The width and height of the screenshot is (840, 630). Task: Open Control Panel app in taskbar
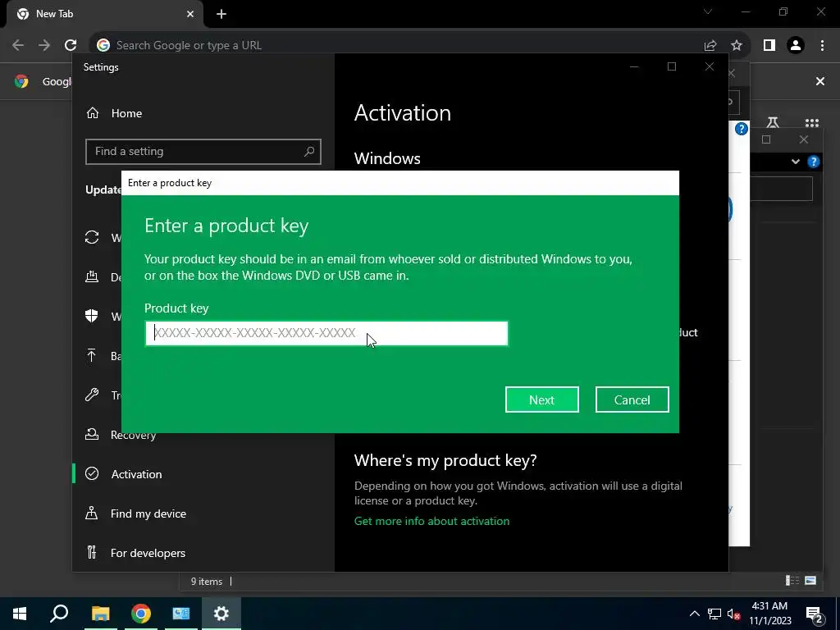pos(181,613)
